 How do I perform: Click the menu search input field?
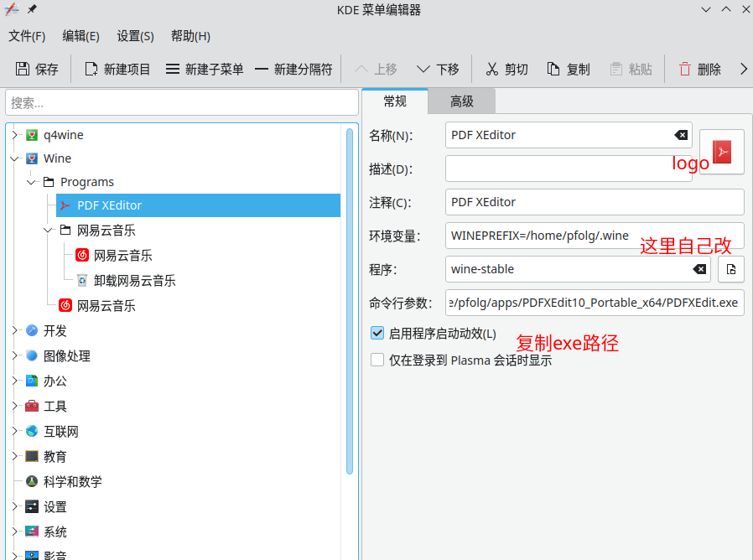181,102
